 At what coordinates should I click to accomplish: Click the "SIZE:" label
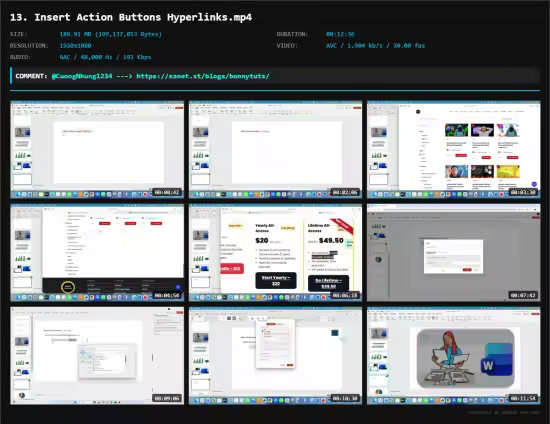pos(19,34)
